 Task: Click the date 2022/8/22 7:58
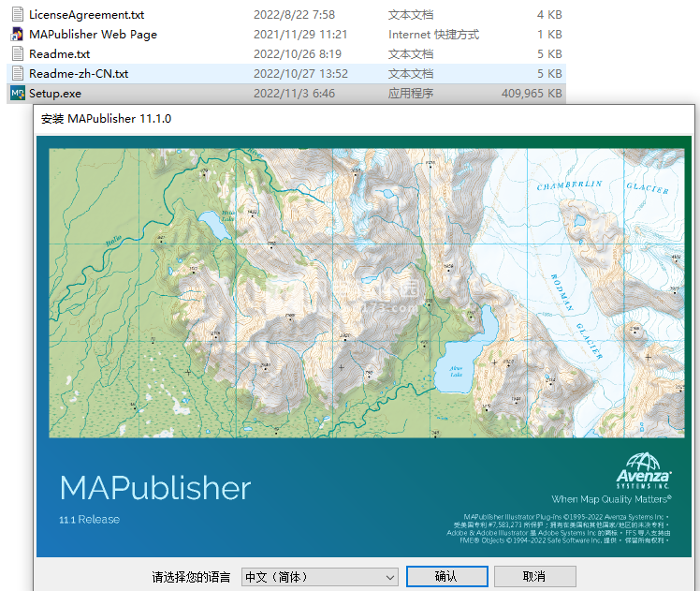click(294, 15)
